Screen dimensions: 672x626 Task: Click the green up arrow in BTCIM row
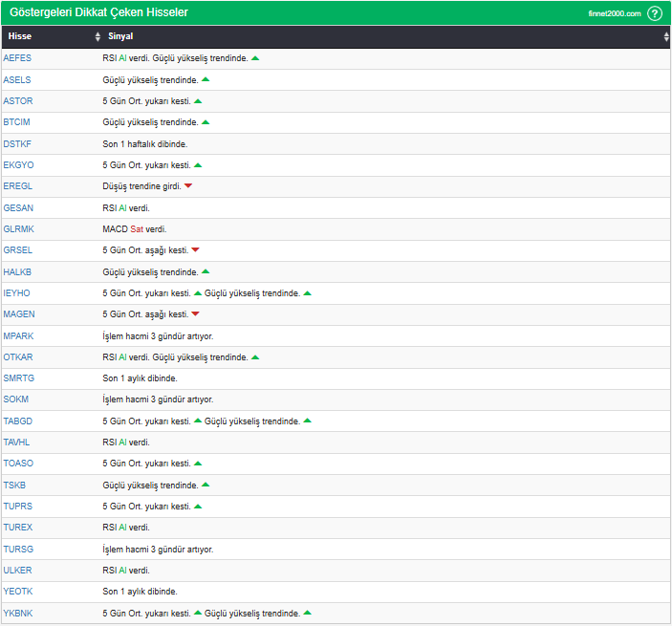tap(206, 122)
